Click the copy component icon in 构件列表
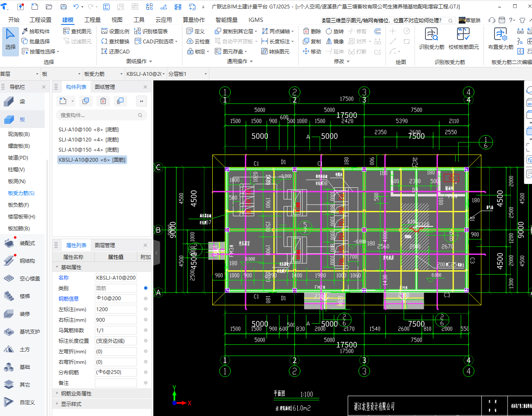Screen dimensions: 532x416 86,101
